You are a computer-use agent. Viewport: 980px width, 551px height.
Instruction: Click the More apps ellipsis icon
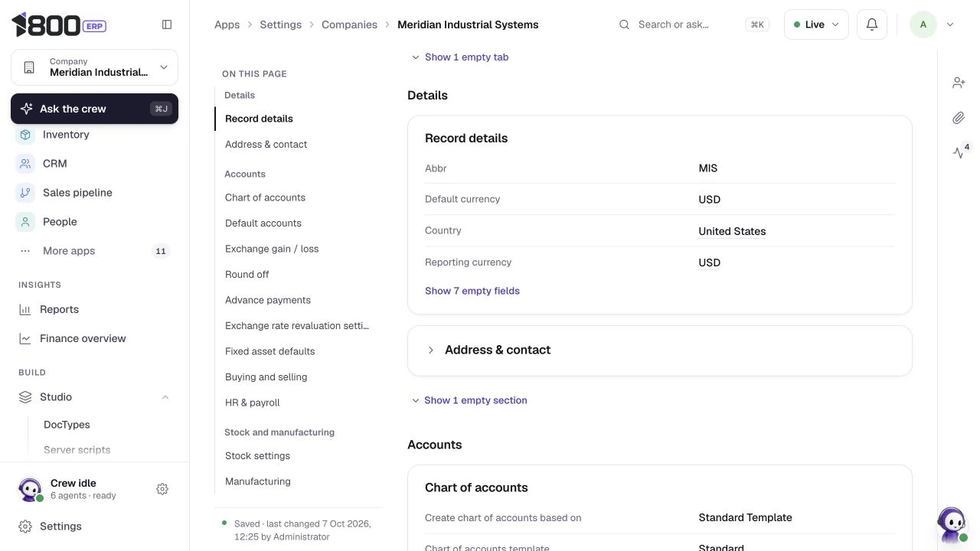coord(25,251)
